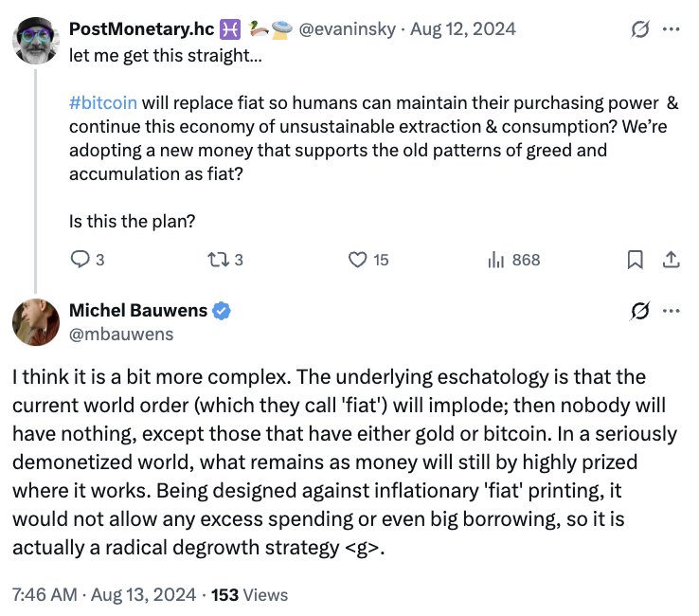This screenshot has height=616, width=699.
Task: Open PostMonetary.hc profile avatar
Action: (35, 39)
